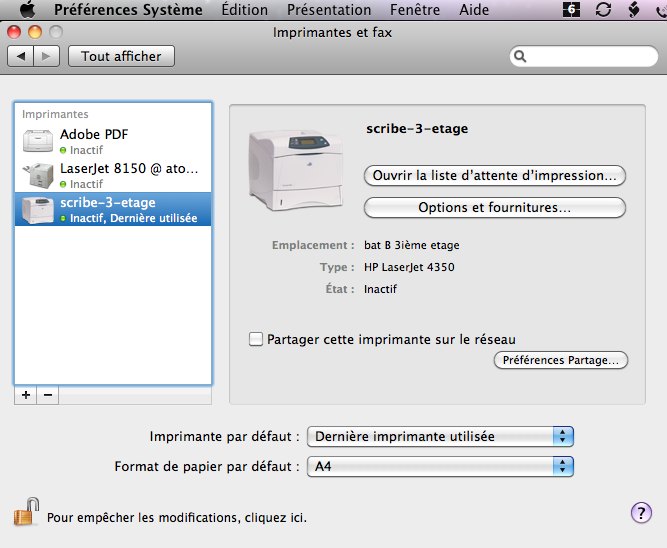The width and height of the screenshot is (667, 548).
Task: Open the Aide menu
Action: point(474,10)
